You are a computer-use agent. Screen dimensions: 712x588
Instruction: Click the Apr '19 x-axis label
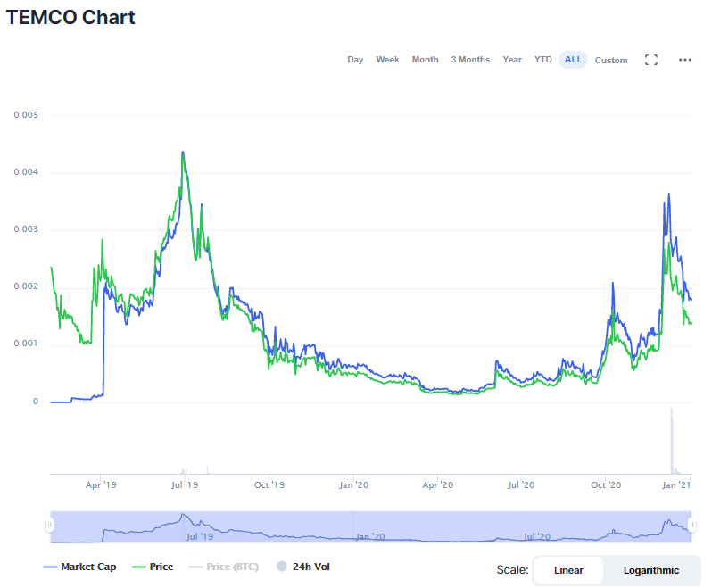[101, 484]
